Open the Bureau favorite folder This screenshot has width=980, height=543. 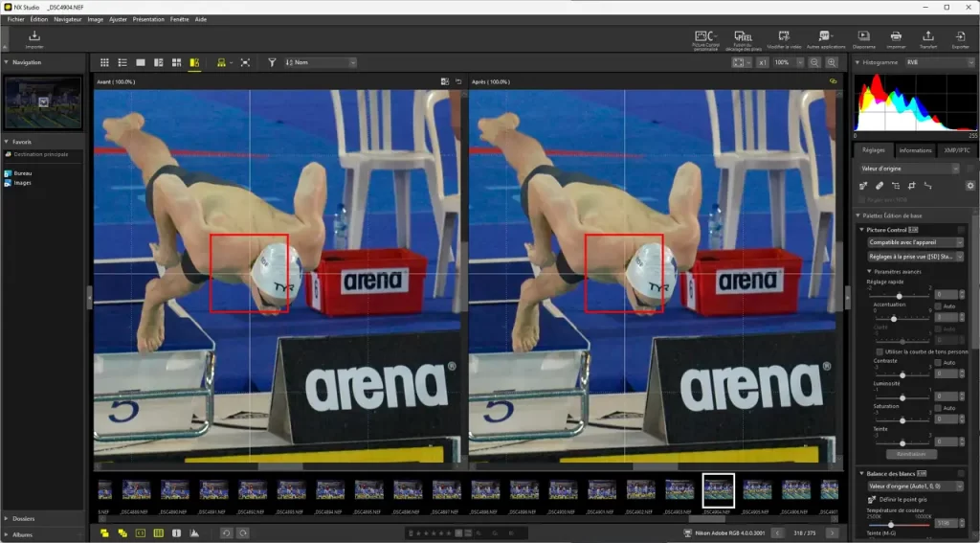point(21,173)
